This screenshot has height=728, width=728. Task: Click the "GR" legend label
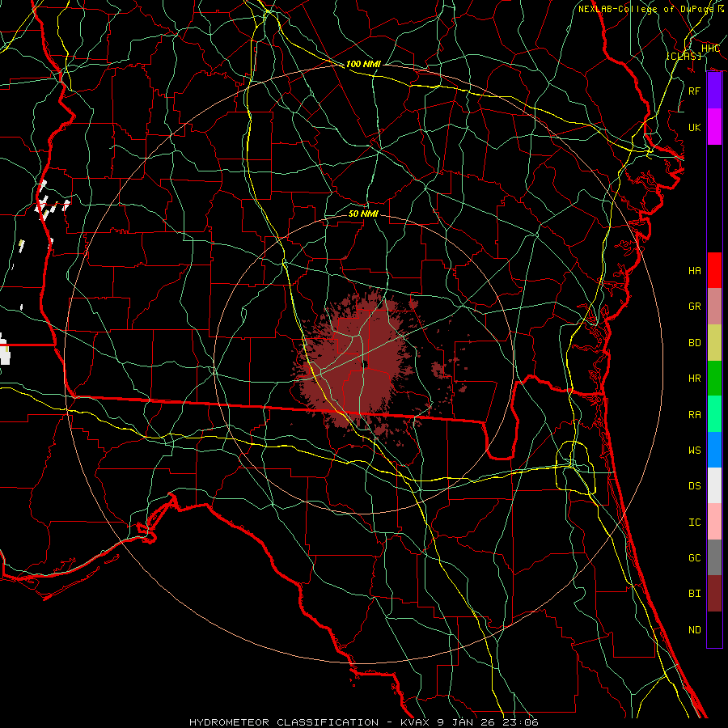(x=695, y=307)
